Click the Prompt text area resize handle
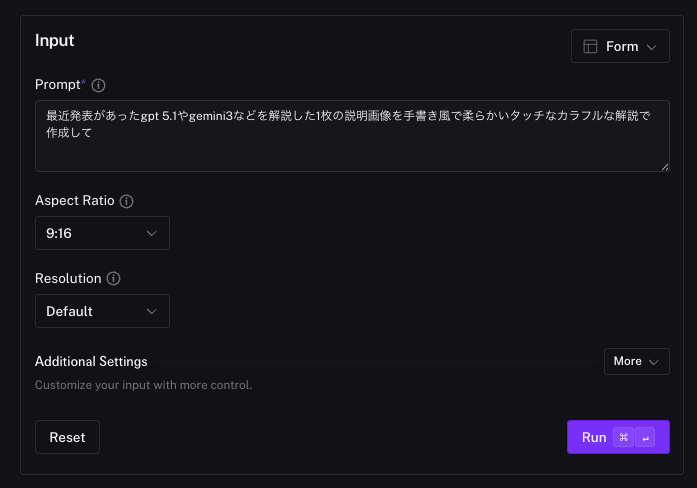Screen dimensions: 697x488 [665, 167]
